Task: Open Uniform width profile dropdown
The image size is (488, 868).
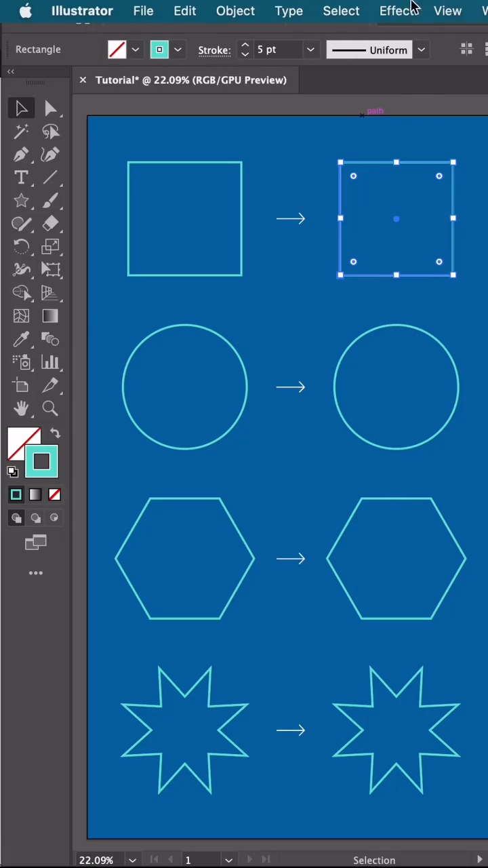Action: coord(422,50)
